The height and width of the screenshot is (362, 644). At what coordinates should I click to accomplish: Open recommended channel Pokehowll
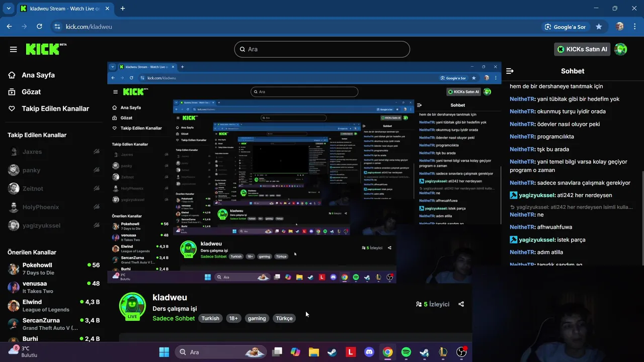click(x=53, y=268)
